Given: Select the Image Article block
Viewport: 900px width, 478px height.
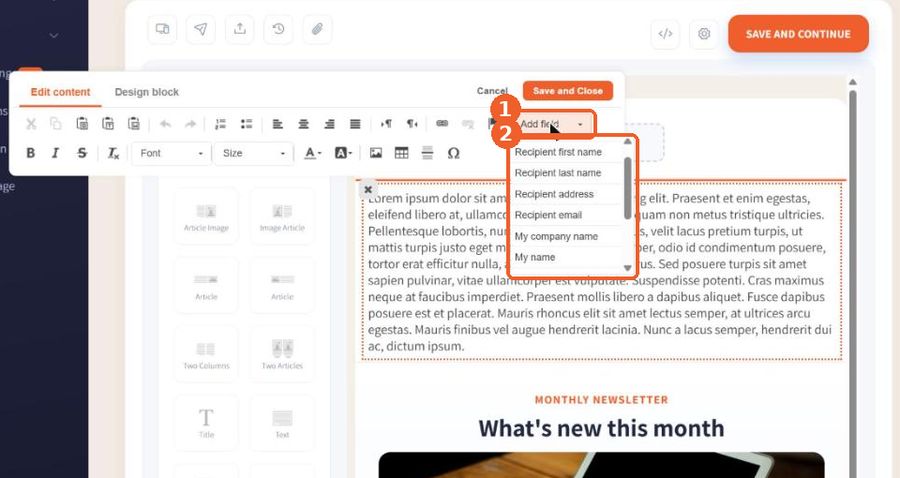Looking at the screenshot, I should (x=282, y=217).
